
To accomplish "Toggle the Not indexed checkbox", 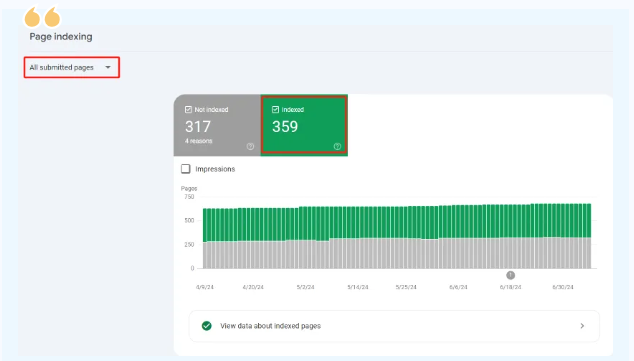I will pos(188,110).
